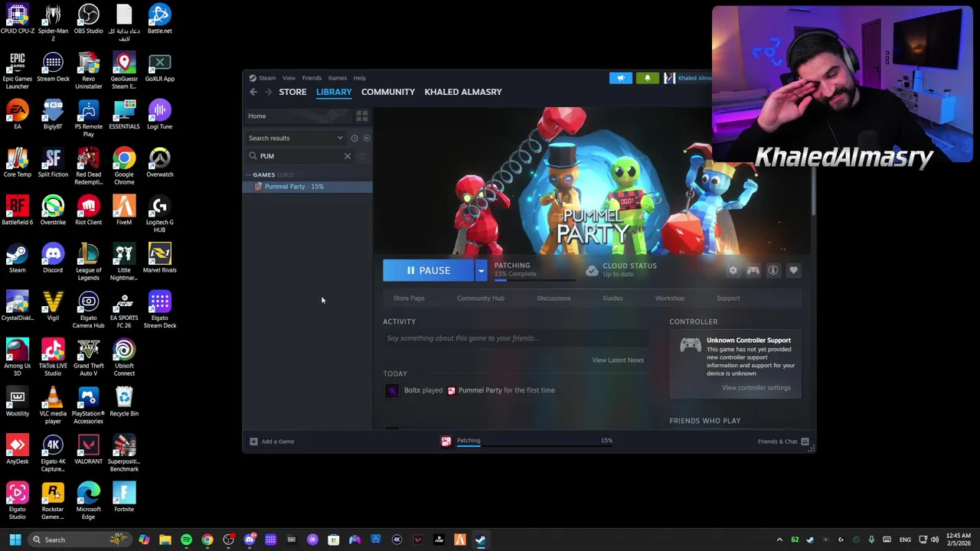Open the Games menu
Image resolution: width=980 pixels, height=551 pixels.
coord(338,78)
